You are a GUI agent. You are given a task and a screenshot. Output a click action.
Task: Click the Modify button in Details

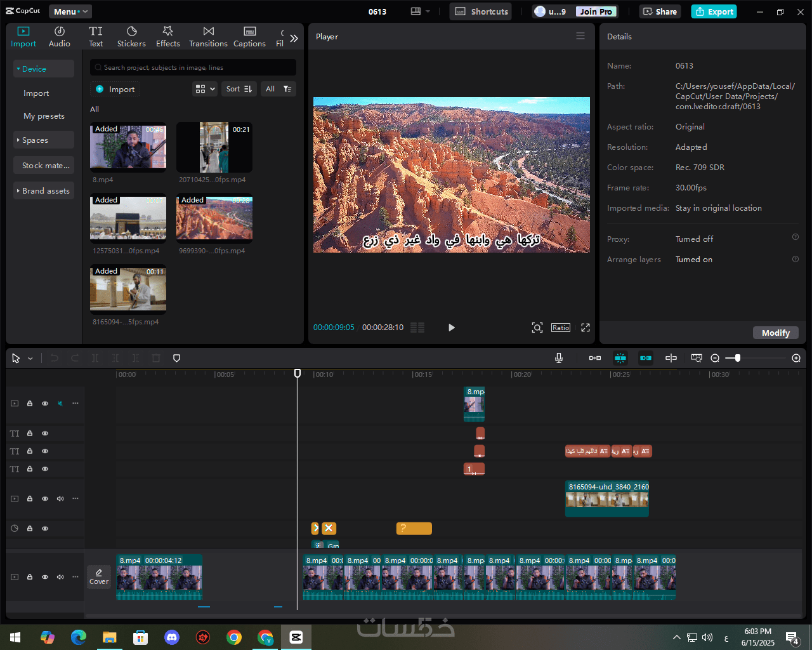click(x=775, y=333)
